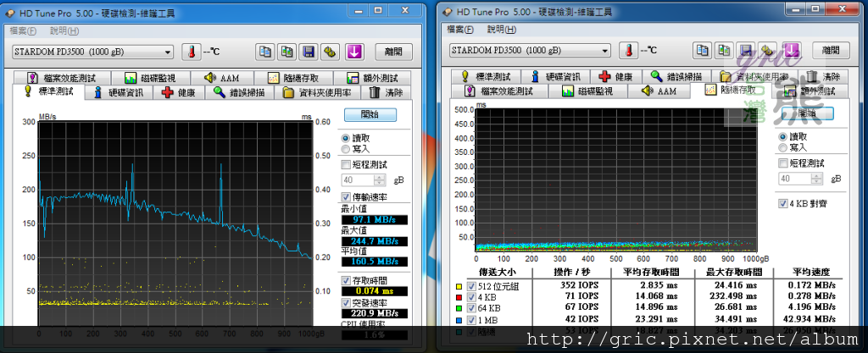This screenshot has height=353, width=868.
Task: Switch to 清除 tab in left window
Action: tap(387, 92)
